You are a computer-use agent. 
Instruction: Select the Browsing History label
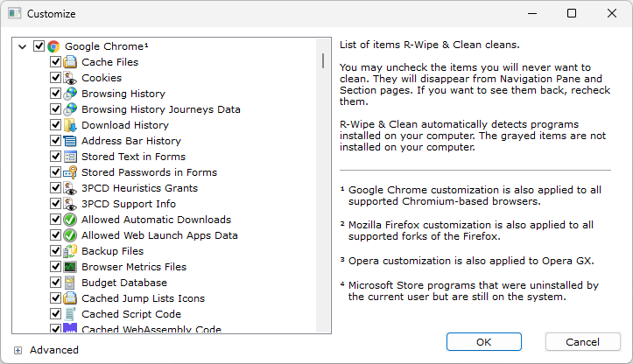coord(123,94)
